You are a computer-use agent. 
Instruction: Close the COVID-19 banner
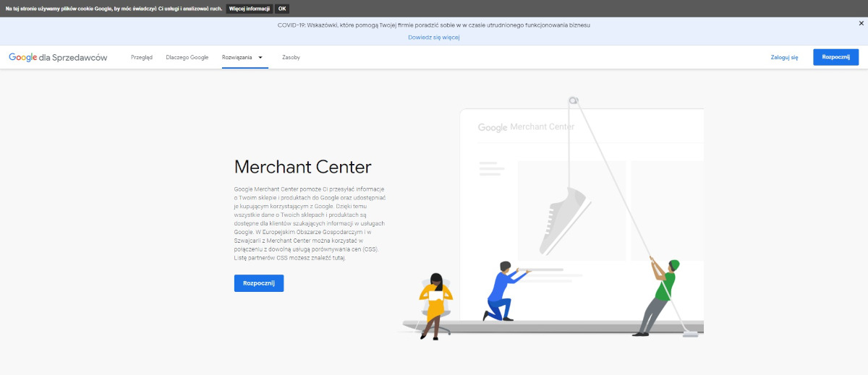pos(861,23)
